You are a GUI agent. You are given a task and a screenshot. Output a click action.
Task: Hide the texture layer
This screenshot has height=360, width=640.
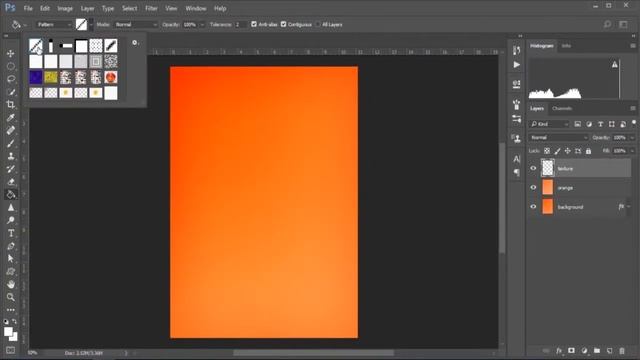click(x=533, y=168)
